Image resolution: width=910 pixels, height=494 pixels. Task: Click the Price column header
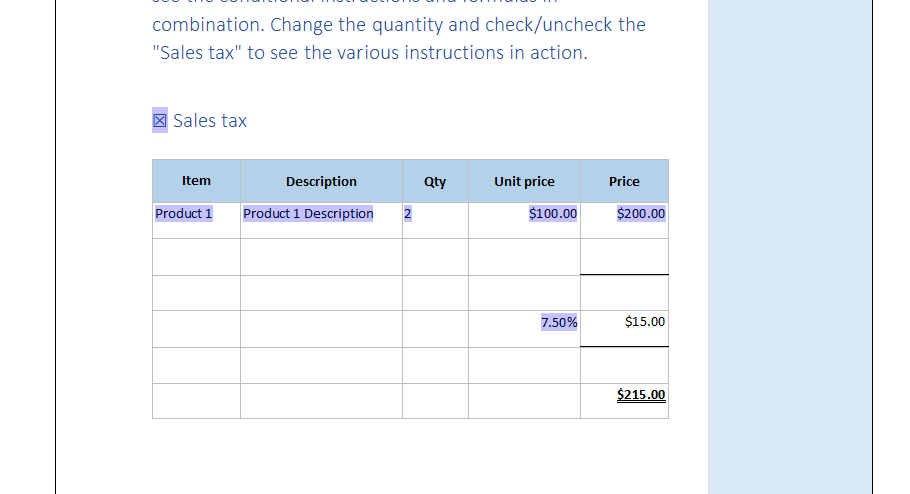624,181
